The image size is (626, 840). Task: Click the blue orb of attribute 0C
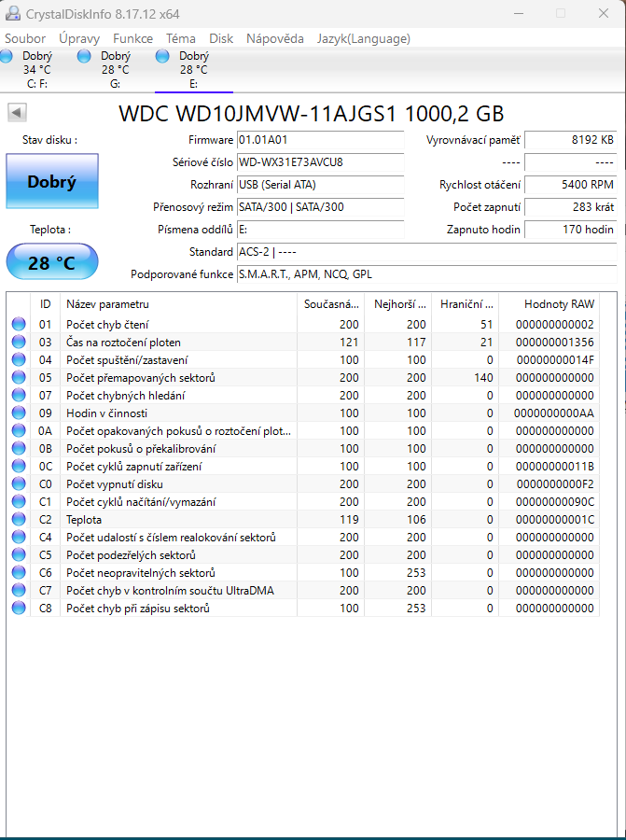click(19, 466)
